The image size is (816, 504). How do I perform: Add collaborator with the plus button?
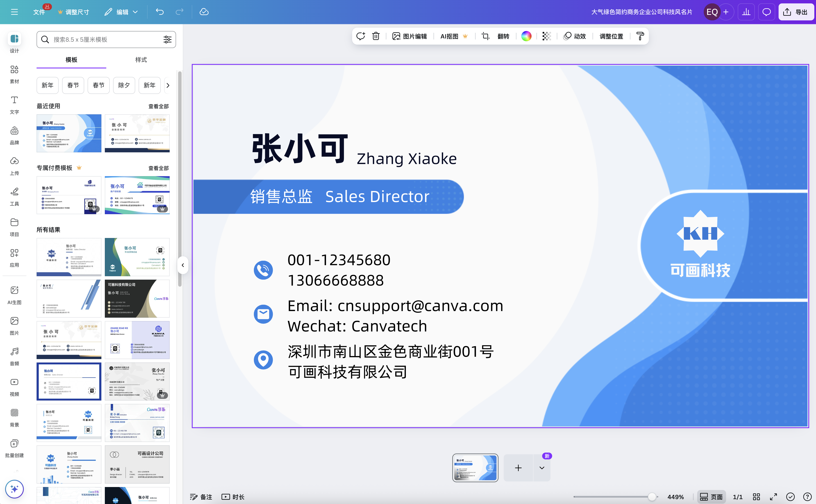[x=726, y=12]
